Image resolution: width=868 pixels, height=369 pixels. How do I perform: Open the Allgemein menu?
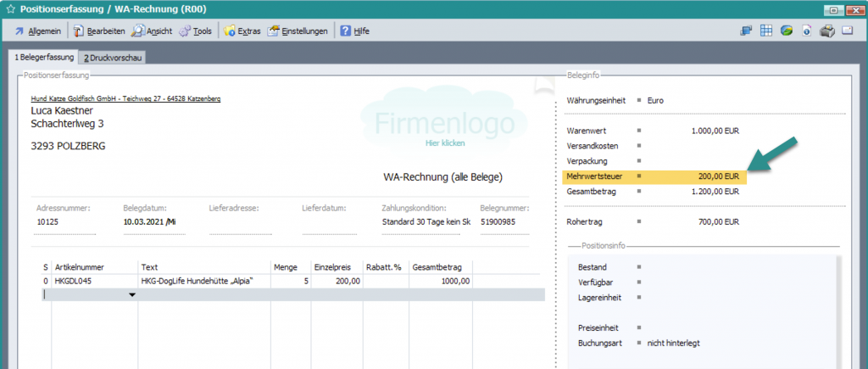coord(36,31)
